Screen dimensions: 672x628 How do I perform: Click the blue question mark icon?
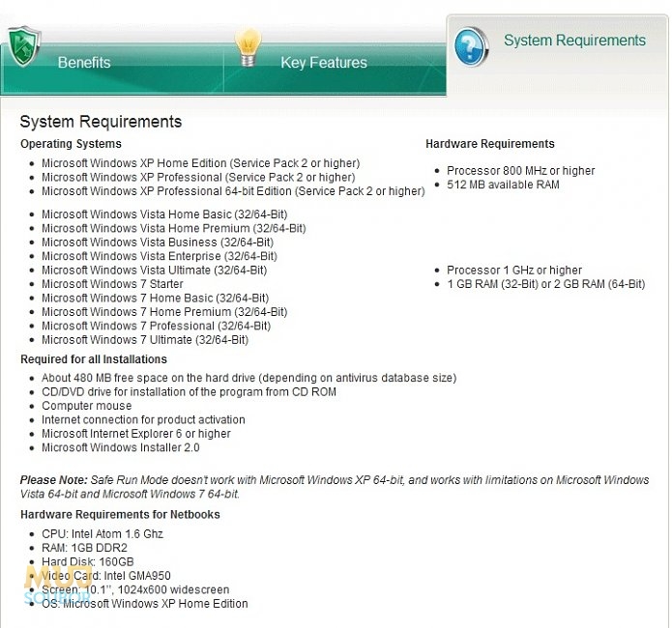pos(472,47)
